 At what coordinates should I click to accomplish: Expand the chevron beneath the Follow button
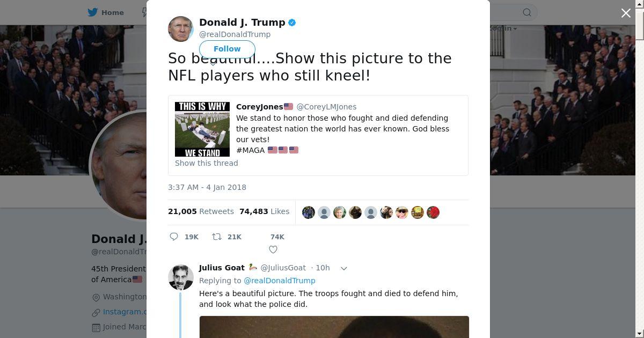pos(213,63)
